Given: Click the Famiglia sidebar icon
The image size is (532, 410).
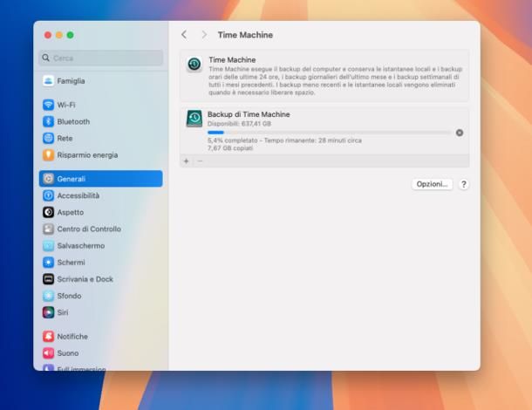Looking at the screenshot, I should [48, 81].
